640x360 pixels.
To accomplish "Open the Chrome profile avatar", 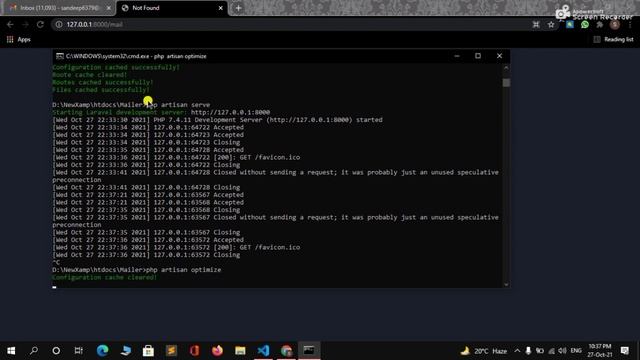I will (615, 24).
